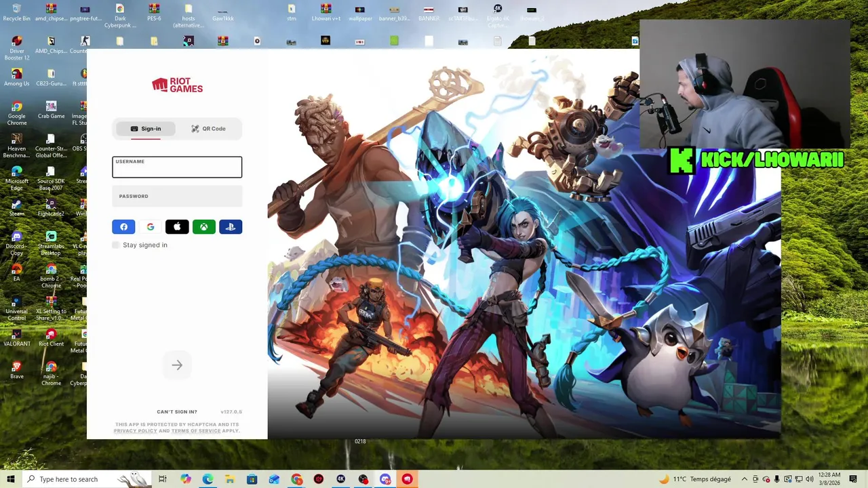Image resolution: width=868 pixels, height=488 pixels.
Task: Open Windows Start menu
Action: 11,479
